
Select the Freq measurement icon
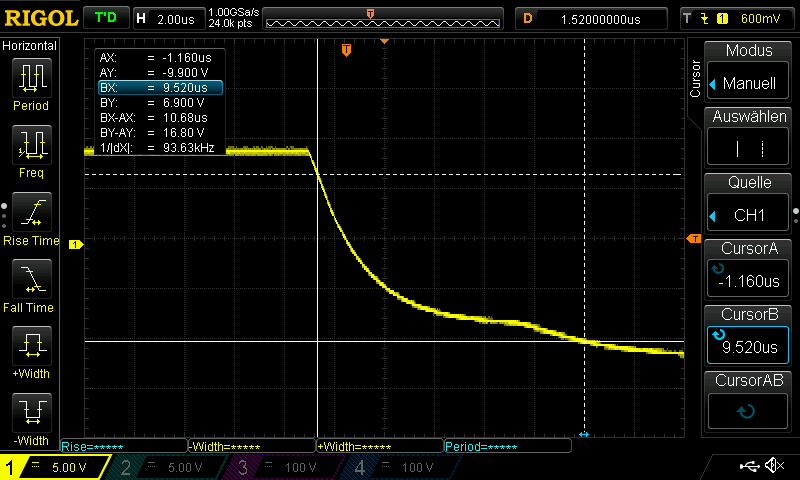pyautogui.click(x=30, y=150)
